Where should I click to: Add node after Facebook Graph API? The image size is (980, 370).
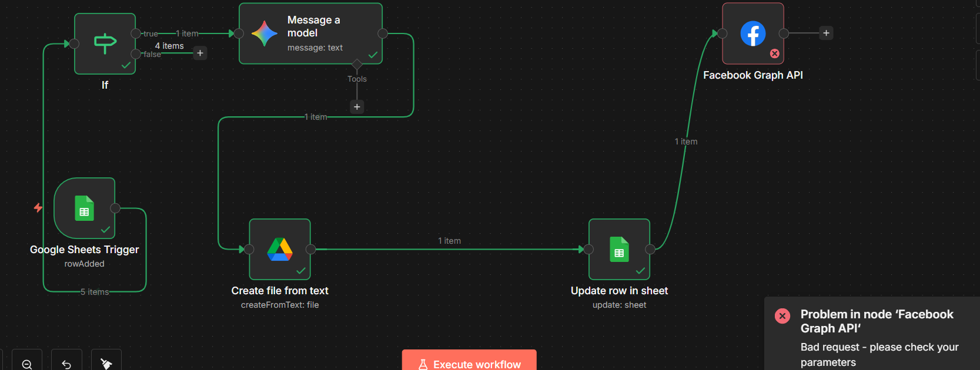pos(826,33)
